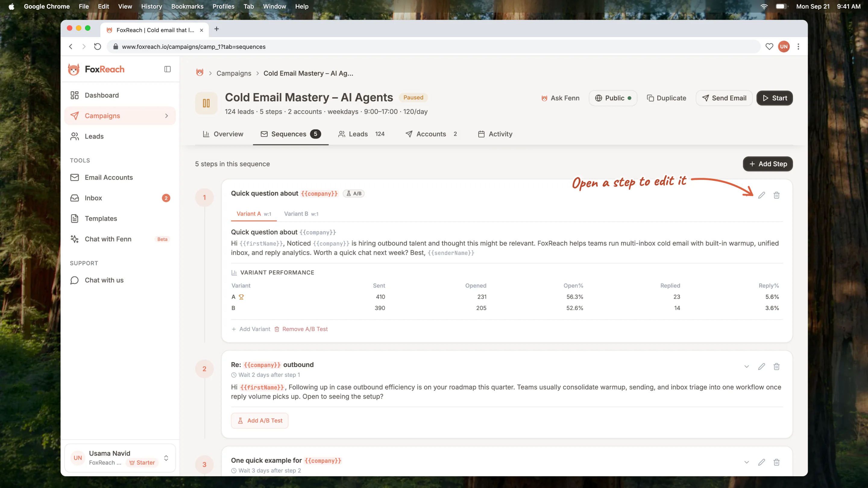Screen dimensions: 868x488
Task: Click Add A/B Test on step 2
Action: (x=259, y=421)
